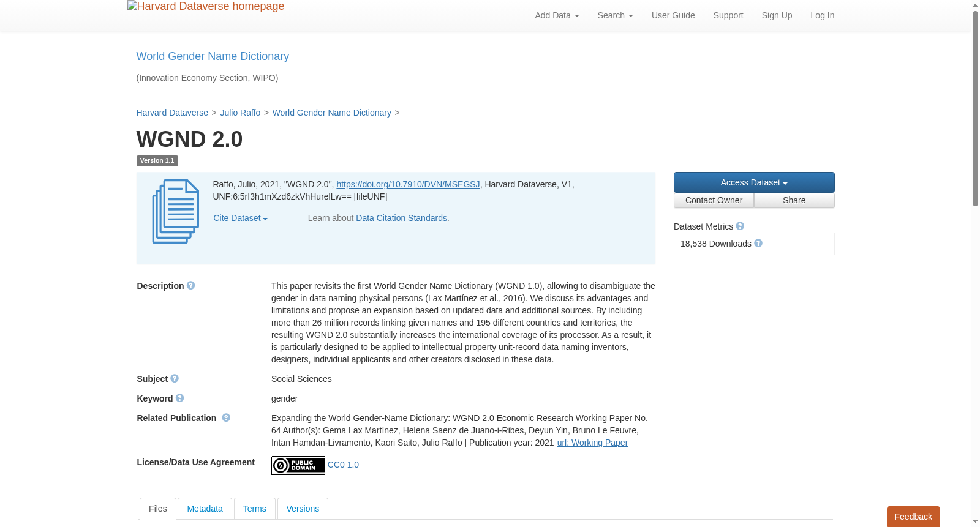Click the Contact Owner button

pos(714,201)
